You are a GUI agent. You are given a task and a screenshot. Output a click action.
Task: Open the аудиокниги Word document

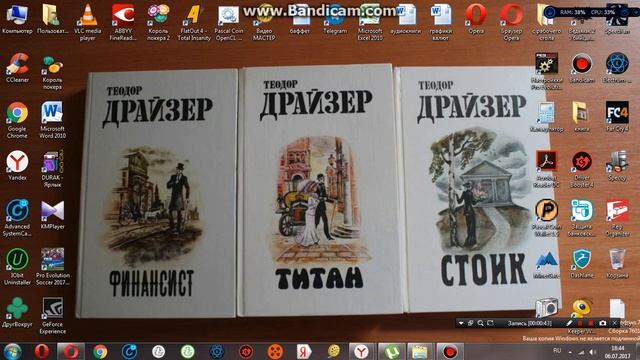click(x=405, y=19)
